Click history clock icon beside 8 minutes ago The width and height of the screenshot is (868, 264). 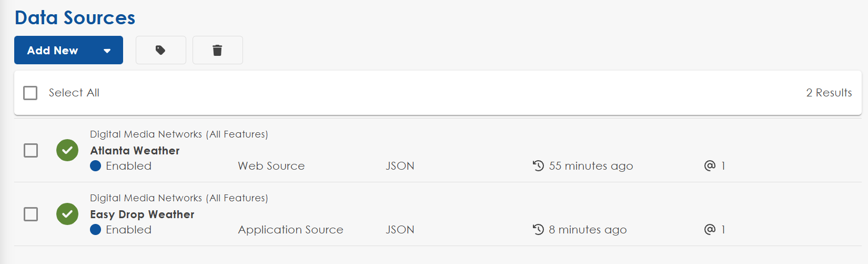(x=538, y=230)
